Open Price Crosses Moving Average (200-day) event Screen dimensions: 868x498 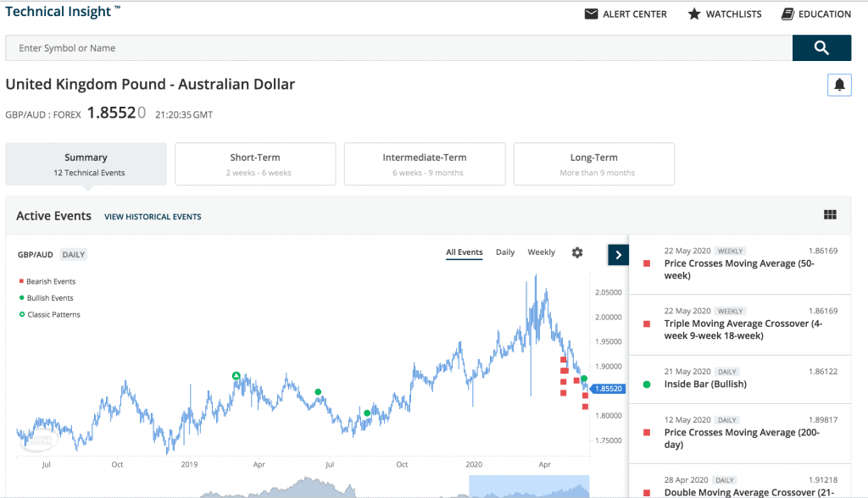(x=739, y=434)
